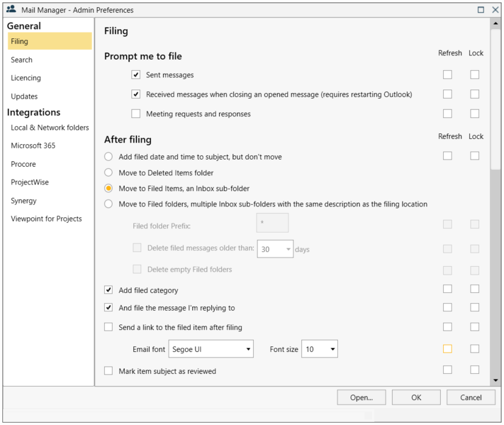Check the Refresh box for Email font row
This screenshot has height=425, width=504.
click(x=447, y=349)
